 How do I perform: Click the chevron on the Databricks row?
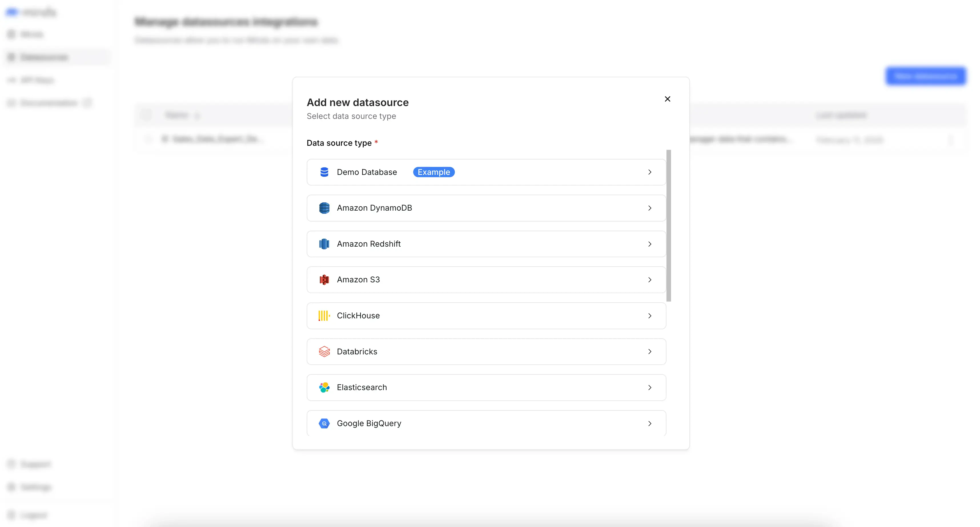pos(650,352)
